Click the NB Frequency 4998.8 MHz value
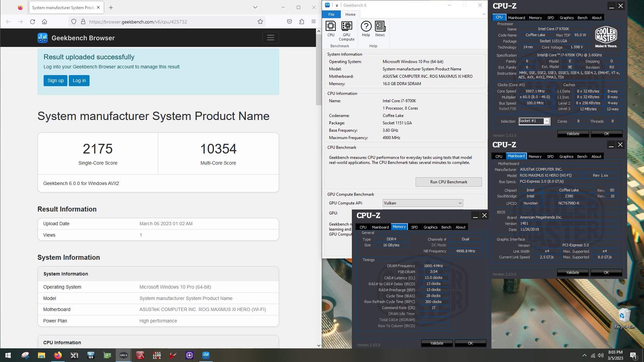This screenshot has height=362, width=644. point(466,251)
